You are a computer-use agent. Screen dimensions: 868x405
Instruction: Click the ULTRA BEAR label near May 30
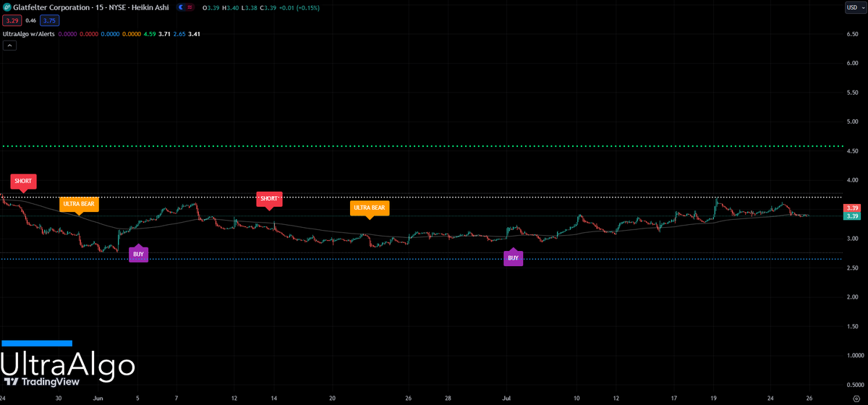(x=79, y=205)
